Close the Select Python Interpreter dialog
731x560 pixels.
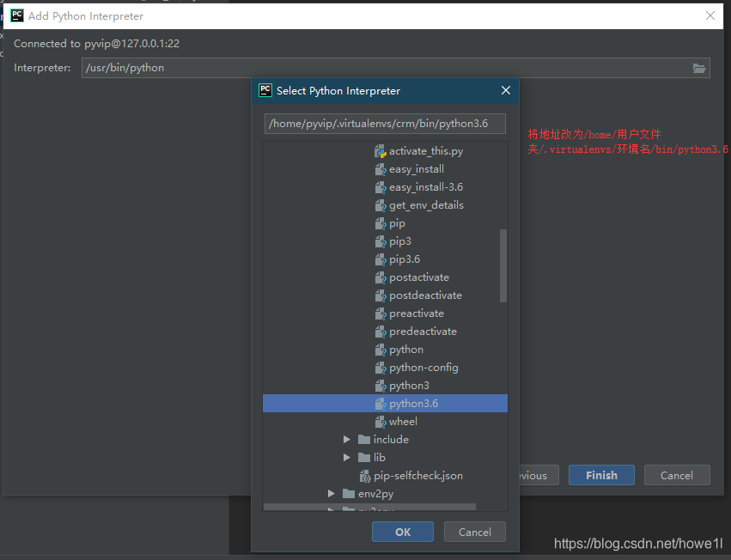click(x=506, y=90)
